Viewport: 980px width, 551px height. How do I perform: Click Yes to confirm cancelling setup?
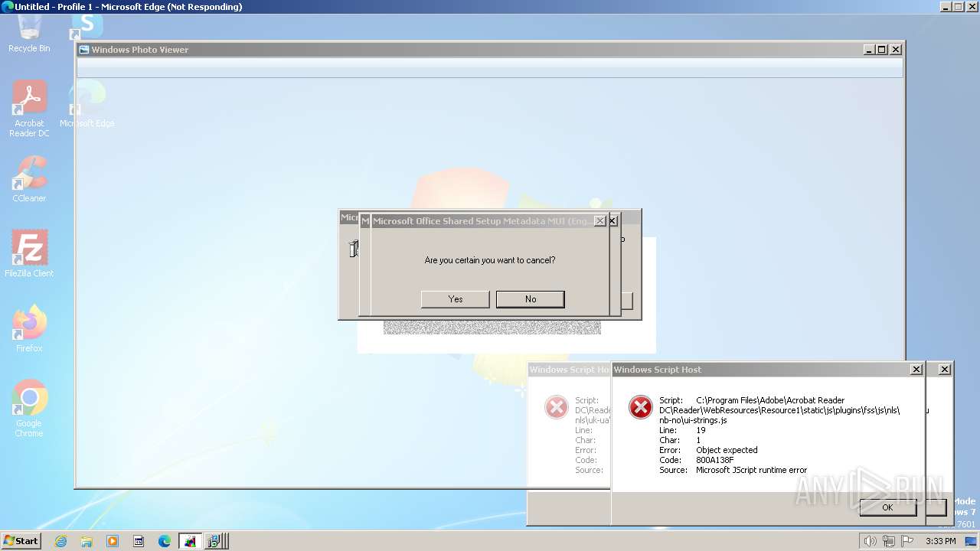456,299
